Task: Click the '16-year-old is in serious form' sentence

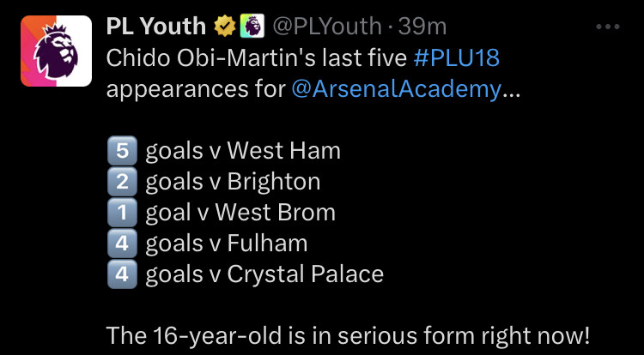Action: pos(348,336)
